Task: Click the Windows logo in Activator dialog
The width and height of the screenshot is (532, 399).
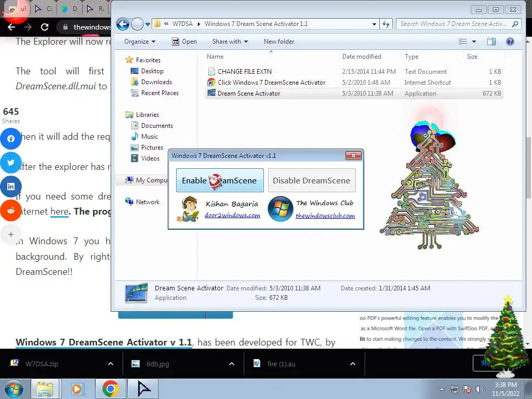Action: coord(280,209)
